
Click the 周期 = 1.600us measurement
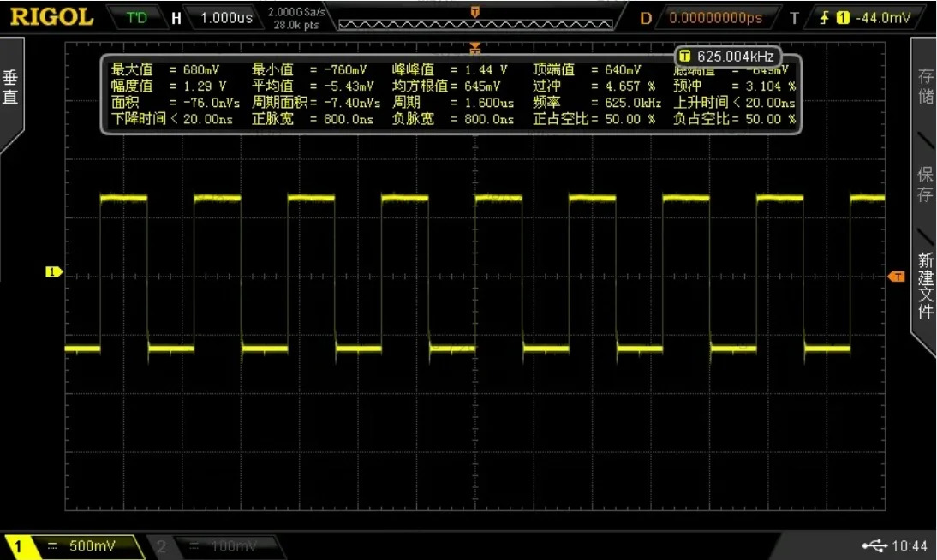pyautogui.click(x=453, y=103)
